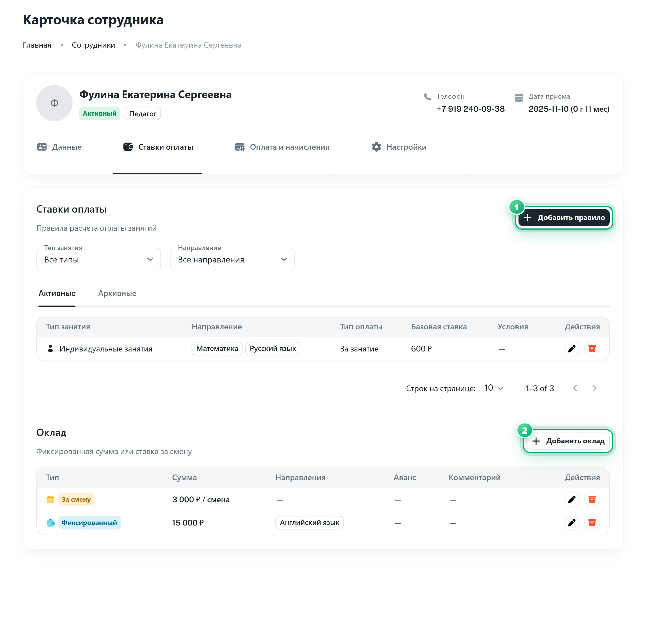646x644 pixels.
Task: Click the Педагог role badge
Action: pos(143,113)
